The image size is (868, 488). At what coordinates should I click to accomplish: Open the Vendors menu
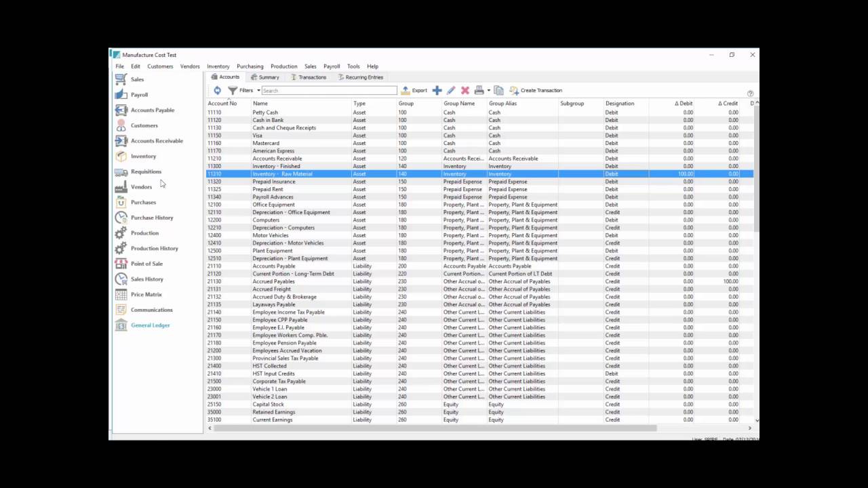pos(190,66)
